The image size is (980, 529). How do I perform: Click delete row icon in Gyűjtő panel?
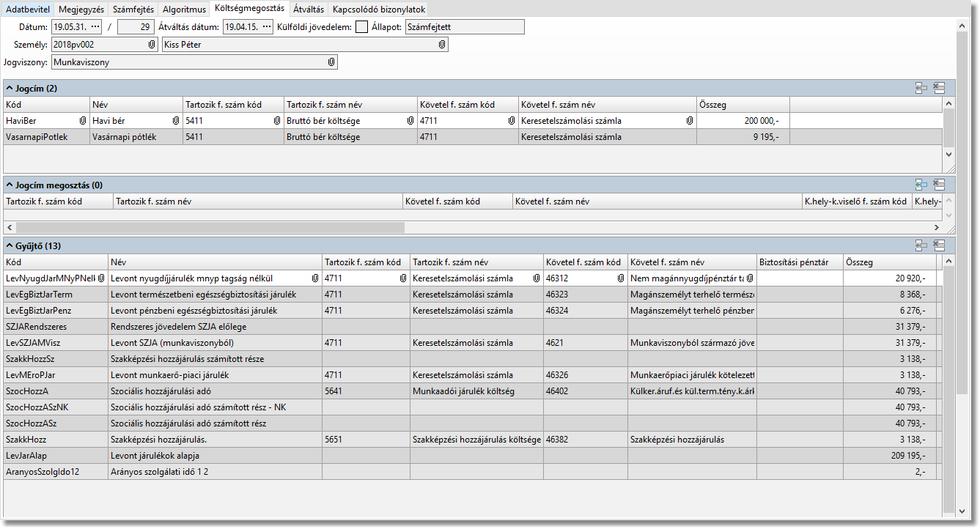pyautogui.click(x=939, y=245)
